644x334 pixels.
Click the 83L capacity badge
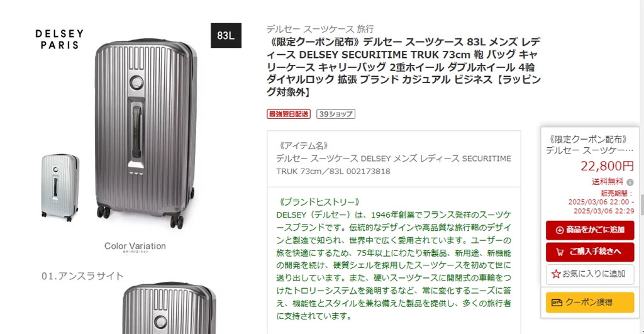tap(226, 35)
